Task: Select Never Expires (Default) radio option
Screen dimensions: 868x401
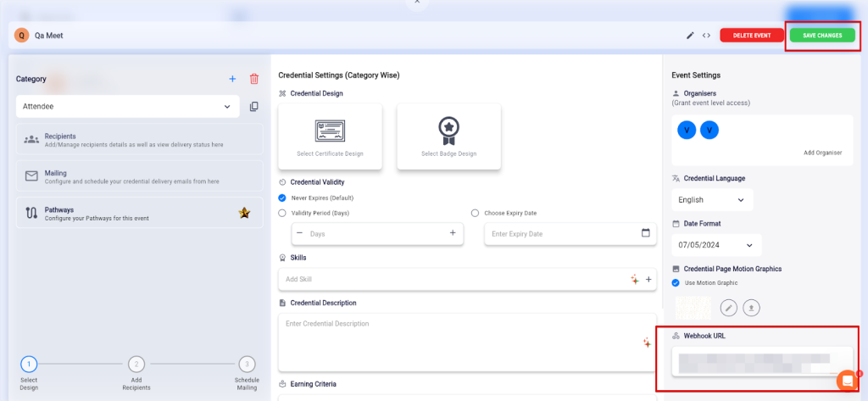Action: click(282, 198)
